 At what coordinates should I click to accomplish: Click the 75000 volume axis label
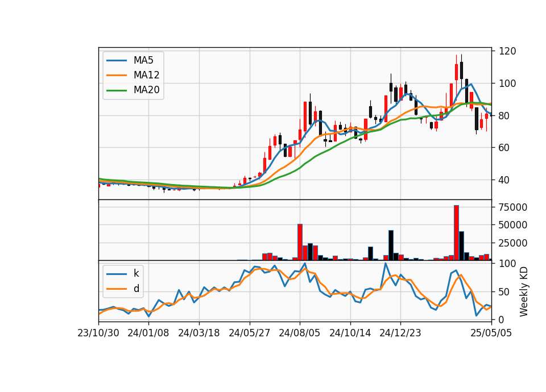pos(513,207)
